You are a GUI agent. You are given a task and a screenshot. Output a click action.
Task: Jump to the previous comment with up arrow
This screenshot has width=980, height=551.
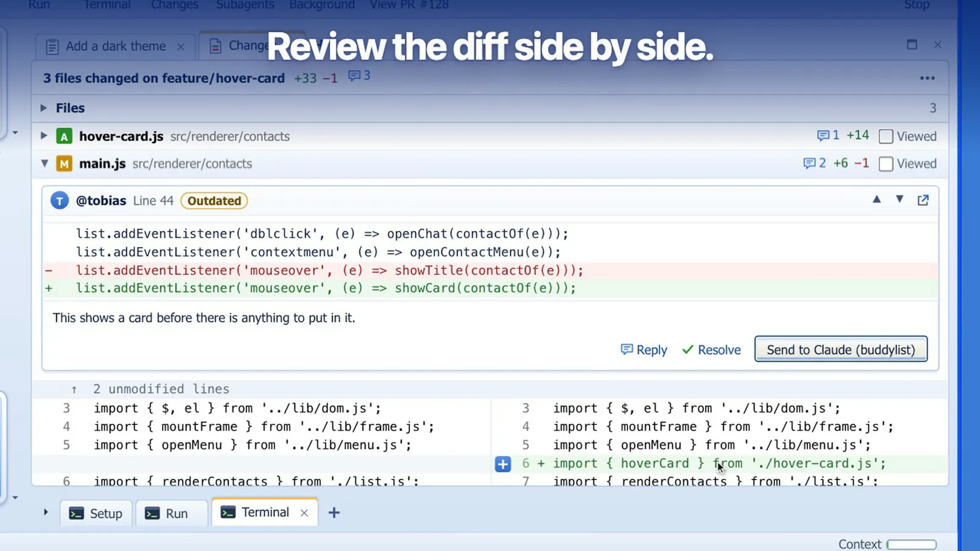coord(876,200)
